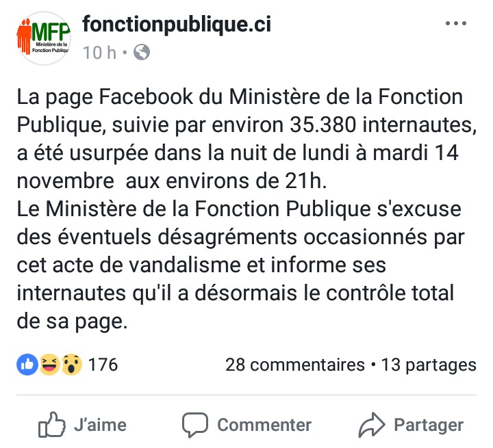The width and height of the screenshot is (493, 448).
Task: Click the paragraph starting "Le Ministère de la Fonction"
Action: coord(240,263)
